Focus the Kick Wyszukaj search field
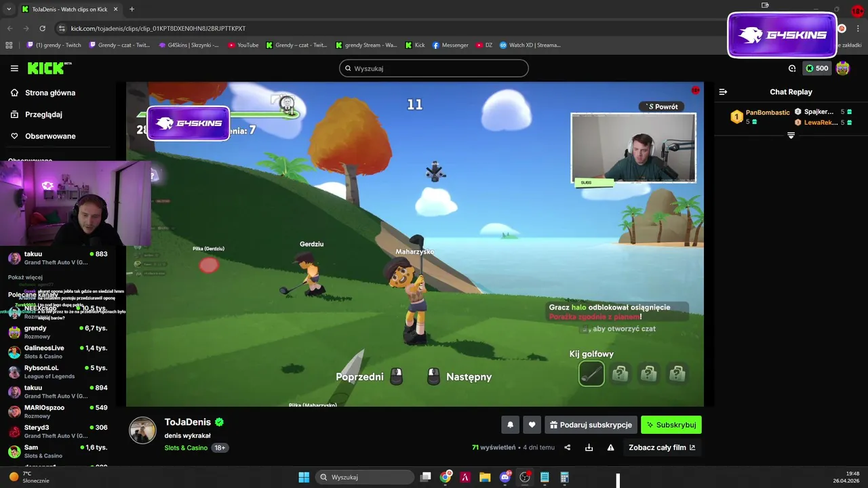868x488 pixels. [434, 68]
